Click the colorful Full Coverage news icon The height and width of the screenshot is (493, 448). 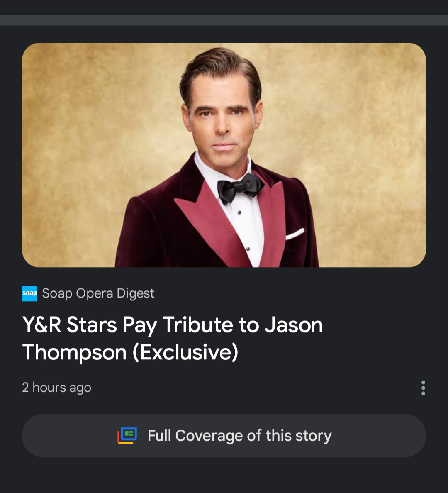coord(127,435)
